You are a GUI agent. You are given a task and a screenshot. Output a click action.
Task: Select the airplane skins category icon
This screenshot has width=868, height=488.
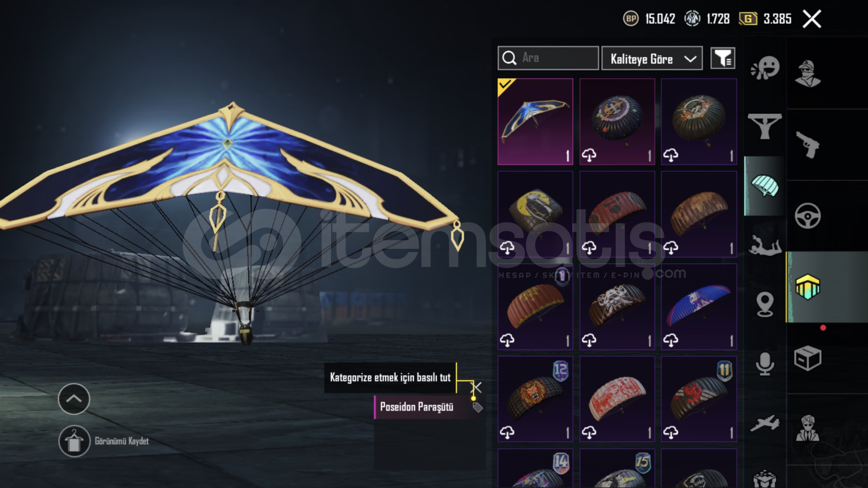[x=765, y=423]
